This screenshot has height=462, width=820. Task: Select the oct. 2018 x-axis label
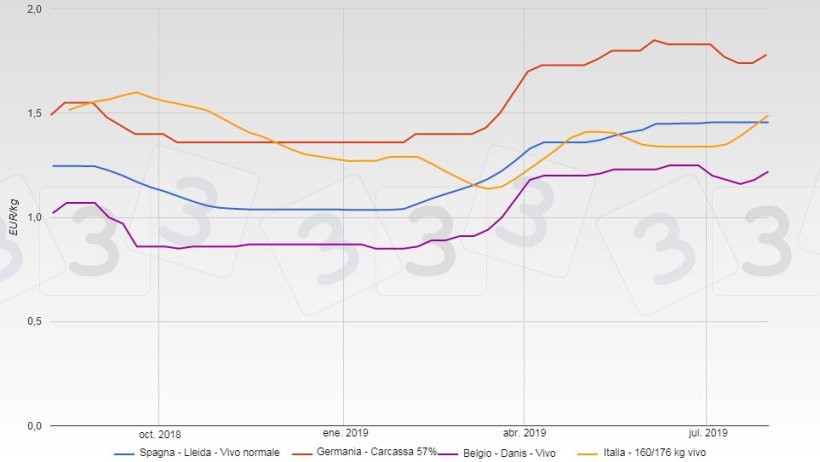click(159, 434)
